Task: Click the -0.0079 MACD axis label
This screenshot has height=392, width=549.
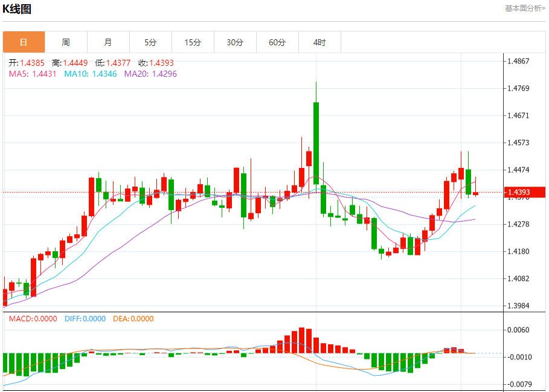Action: click(518, 385)
